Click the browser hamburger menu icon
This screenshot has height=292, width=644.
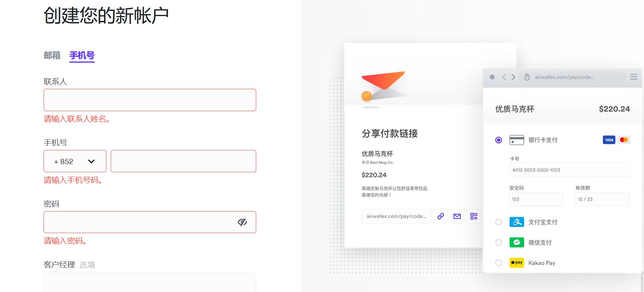point(634,77)
